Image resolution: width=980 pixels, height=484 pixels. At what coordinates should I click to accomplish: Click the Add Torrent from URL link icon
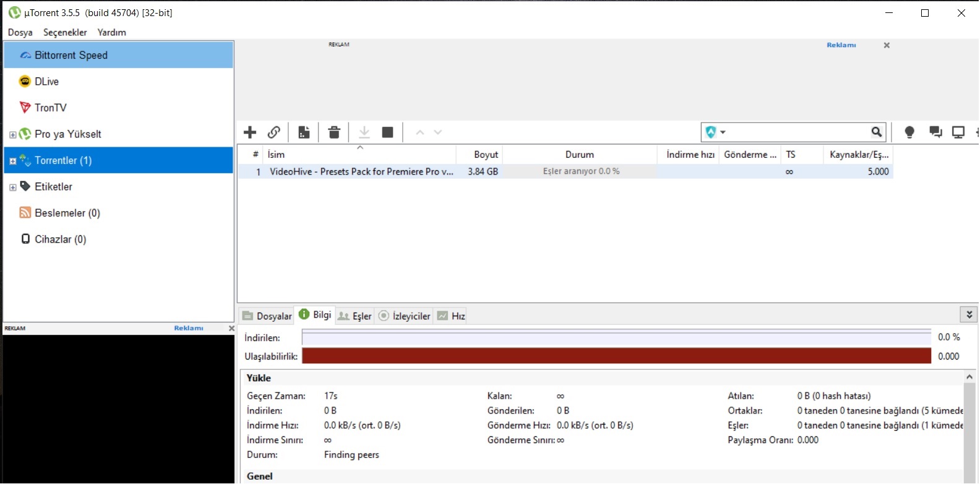coord(274,132)
